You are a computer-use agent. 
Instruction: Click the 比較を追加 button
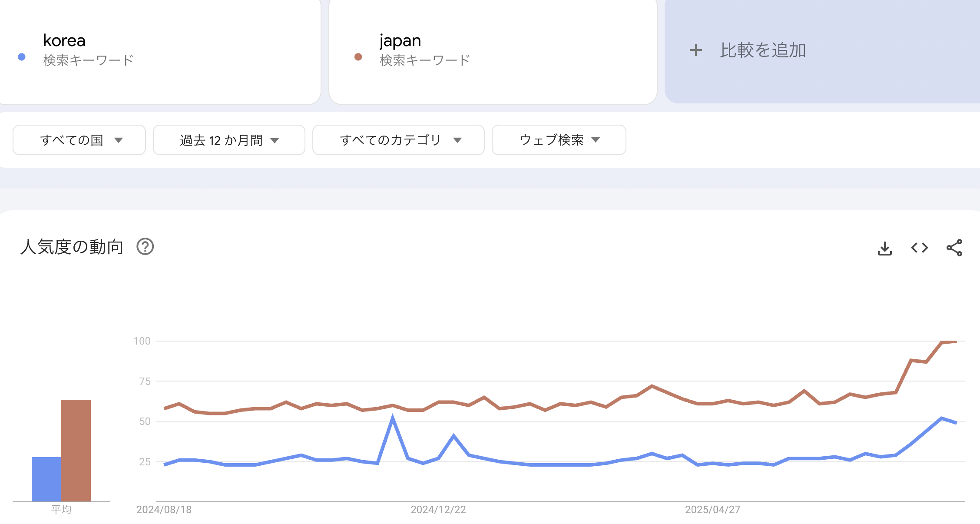click(x=762, y=50)
